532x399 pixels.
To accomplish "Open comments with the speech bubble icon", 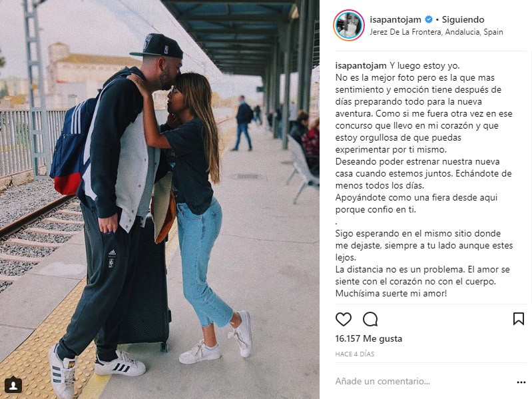I will [x=370, y=319].
